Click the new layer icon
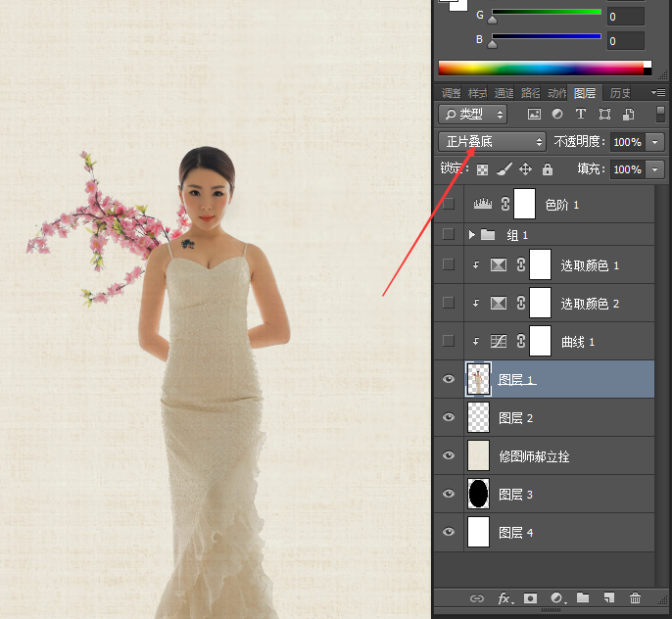672x619 pixels. click(x=608, y=598)
